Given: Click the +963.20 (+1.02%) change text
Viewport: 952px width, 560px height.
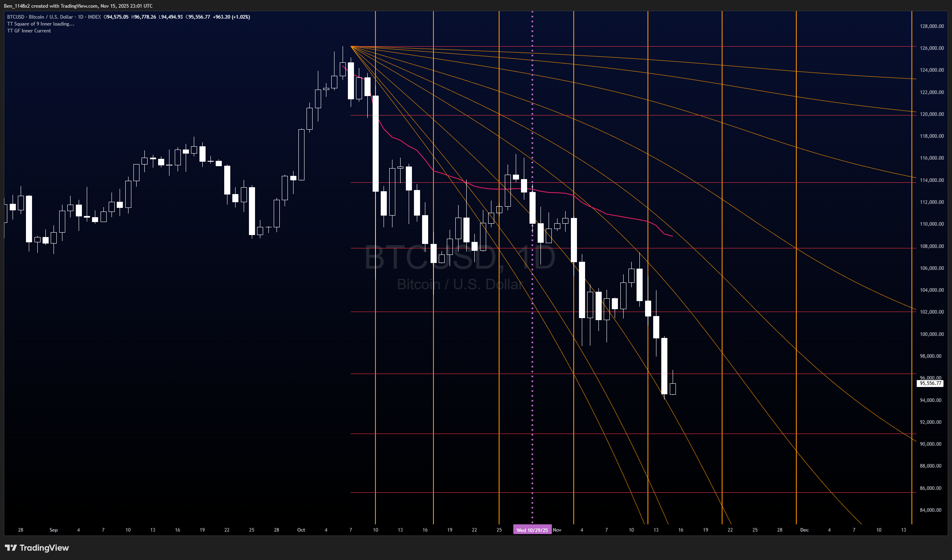Looking at the screenshot, I should point(231,17).
